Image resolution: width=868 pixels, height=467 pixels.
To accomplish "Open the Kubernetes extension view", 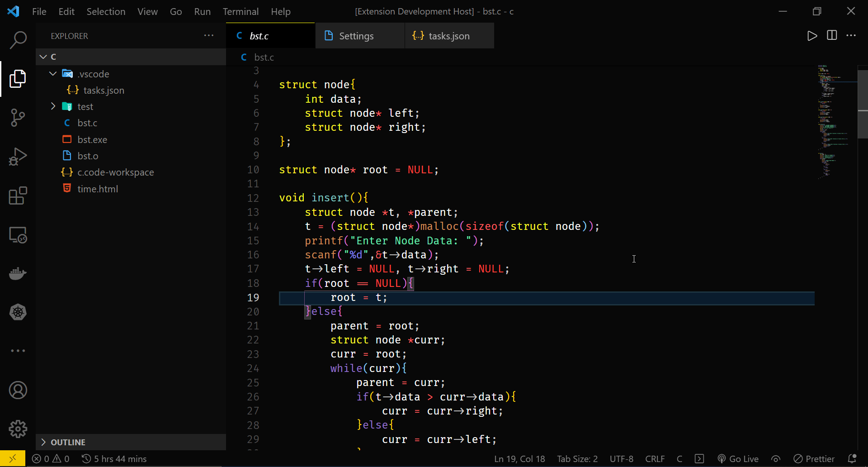I will pos(18,312).
